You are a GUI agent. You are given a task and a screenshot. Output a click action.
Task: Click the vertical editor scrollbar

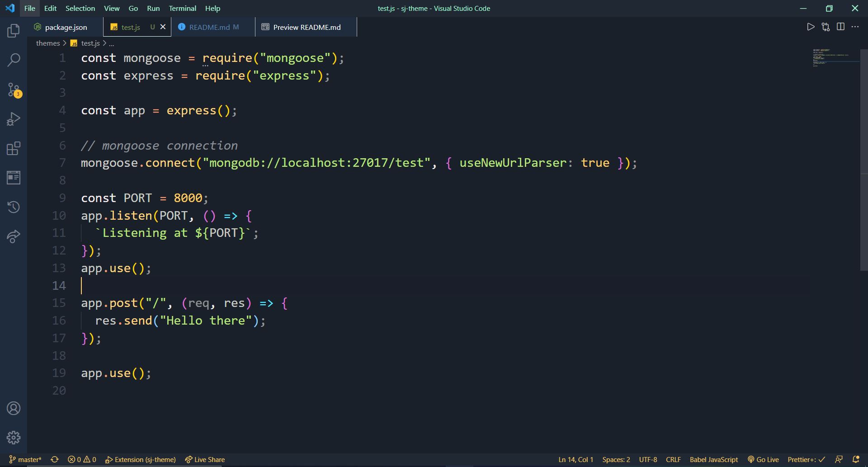click(863, 160)
